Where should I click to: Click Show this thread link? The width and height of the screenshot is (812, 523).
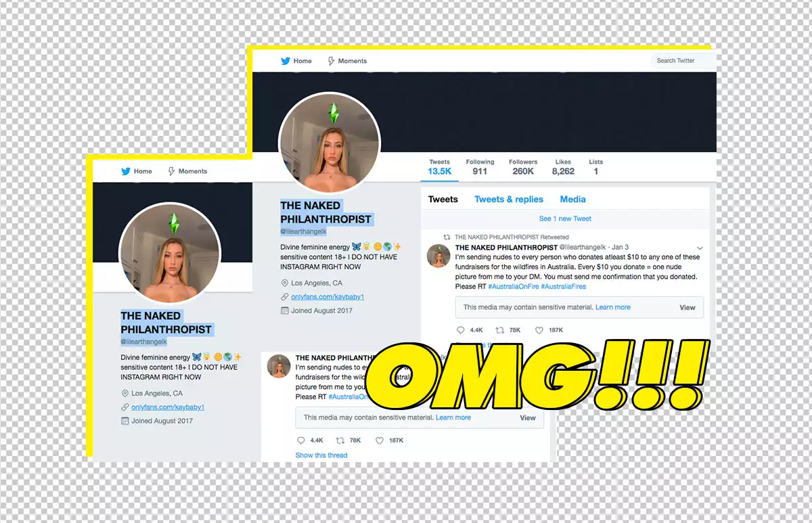(321, 455)
